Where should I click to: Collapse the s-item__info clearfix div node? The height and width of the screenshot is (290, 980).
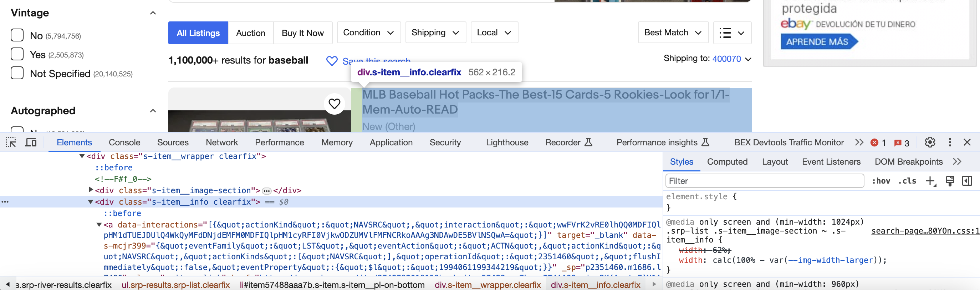click(x=91, y=202)
